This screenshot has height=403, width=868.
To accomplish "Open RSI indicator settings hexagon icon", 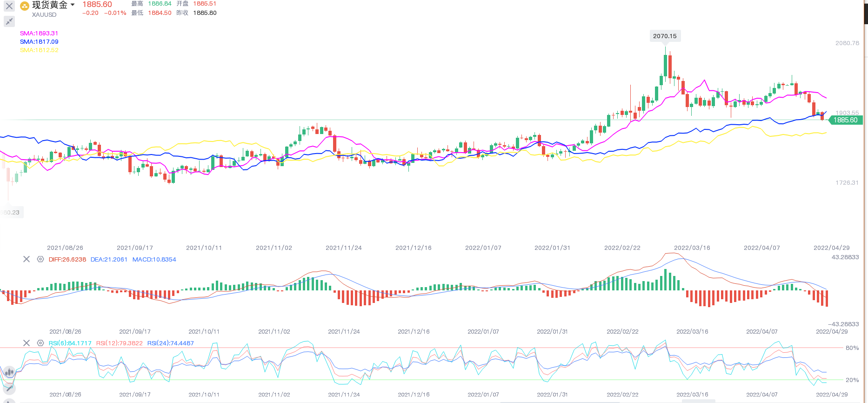I will point(40,343).
